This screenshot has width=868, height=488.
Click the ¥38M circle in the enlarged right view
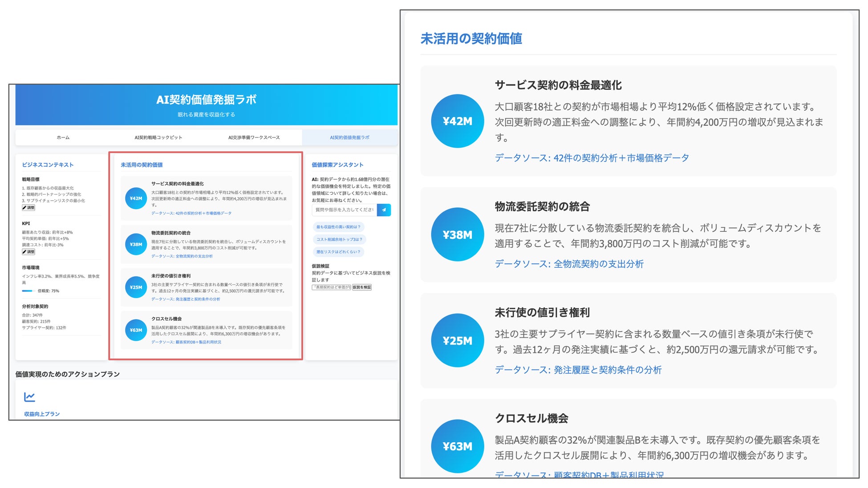pos(457,234)
